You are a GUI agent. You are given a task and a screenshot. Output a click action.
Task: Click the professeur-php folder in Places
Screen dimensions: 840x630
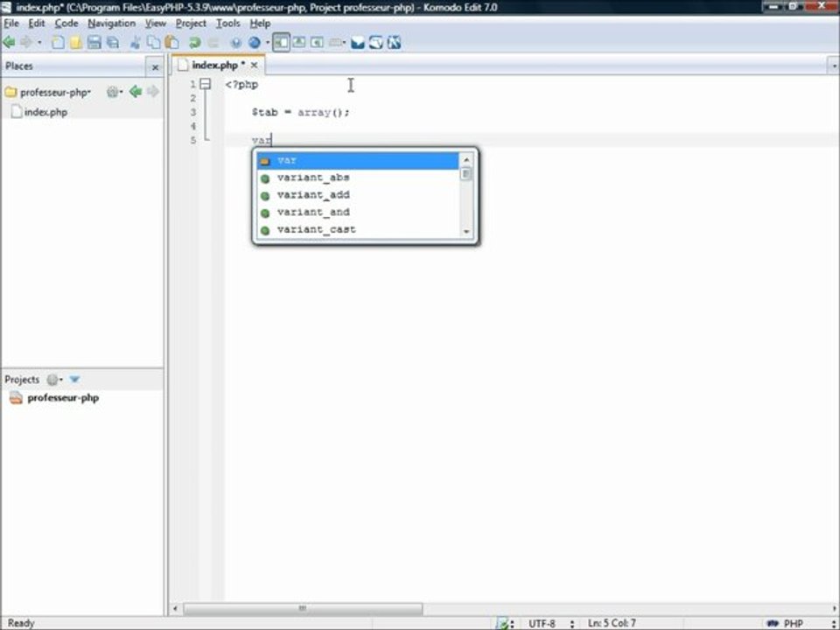[48, 92]
